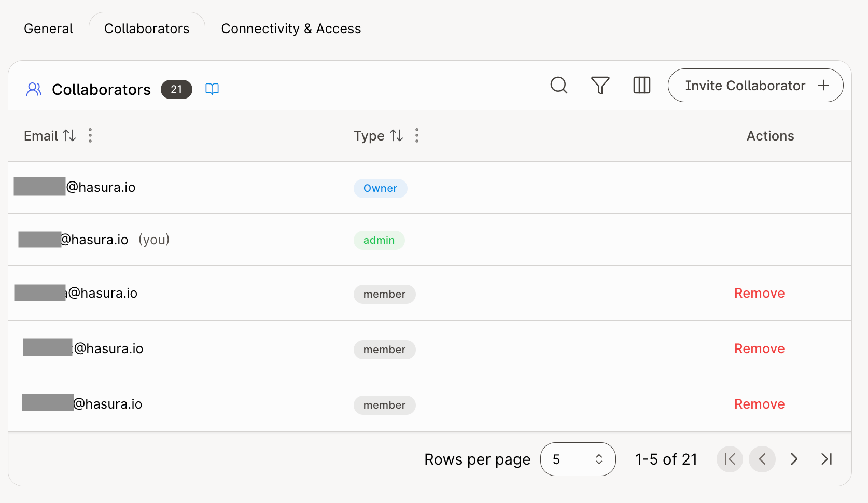Remove the second member collaborator
The height and width of the screenshot is (503, 868).
pyautogui.click(x=760, y=348)
